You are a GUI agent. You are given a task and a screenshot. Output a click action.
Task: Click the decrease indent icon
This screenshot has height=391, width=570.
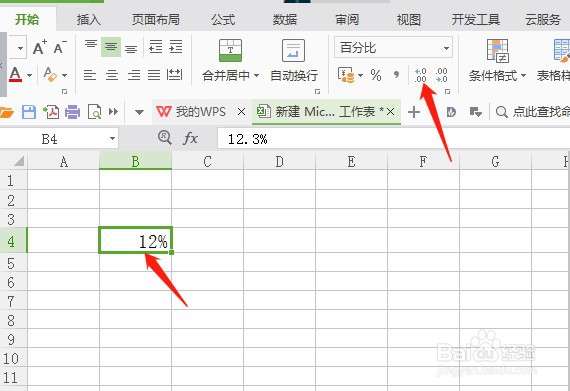[x=156, y=47]
